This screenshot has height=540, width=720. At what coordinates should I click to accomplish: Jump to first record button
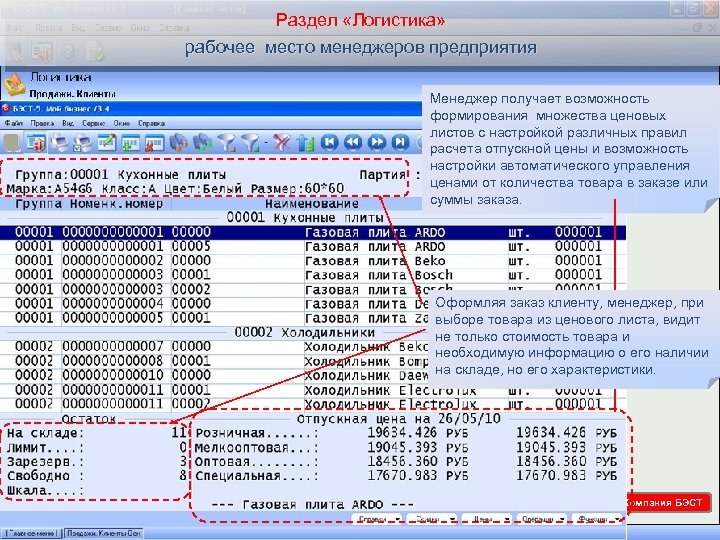(329, 143)
